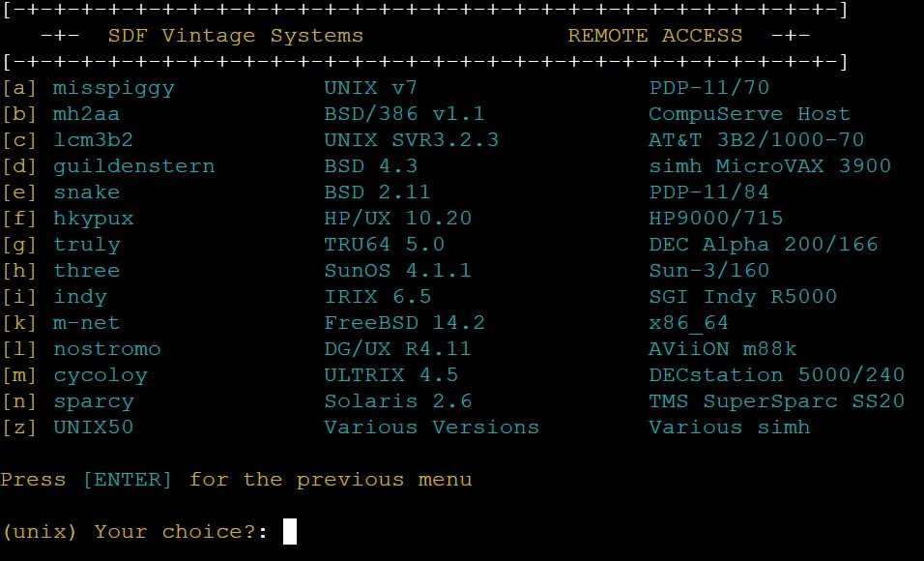
Task: Click the REMOTE ACCESS header text
Action: pos(655,36)
